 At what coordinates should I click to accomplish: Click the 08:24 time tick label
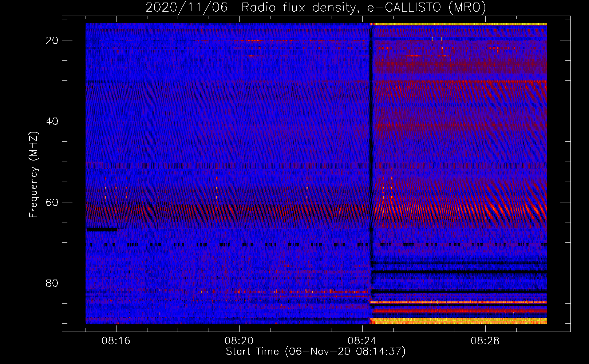click(x=362, y=341)
